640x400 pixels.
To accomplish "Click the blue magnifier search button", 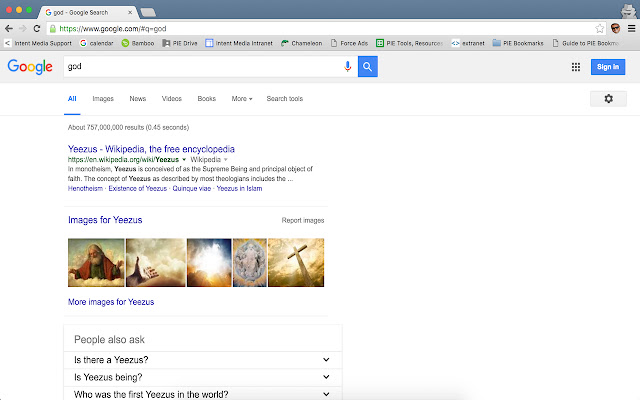I will coord(368,67).
